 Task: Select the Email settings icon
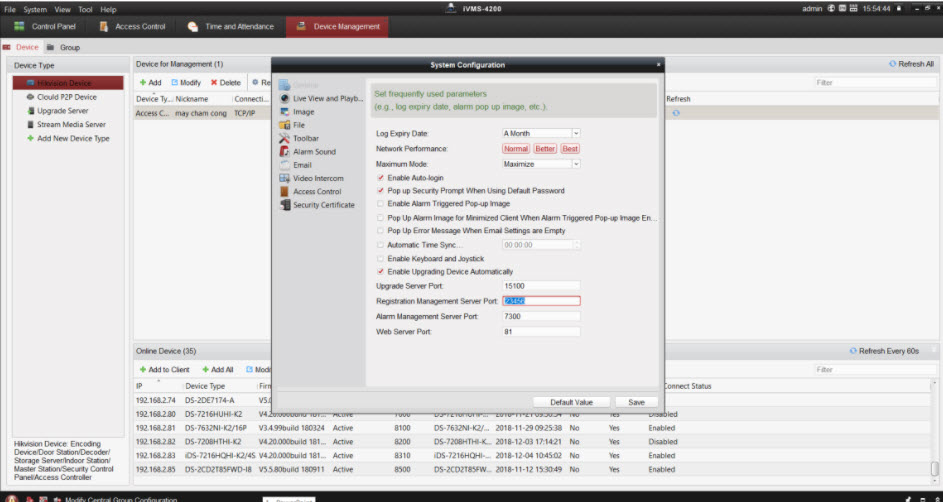click(285, 165)
